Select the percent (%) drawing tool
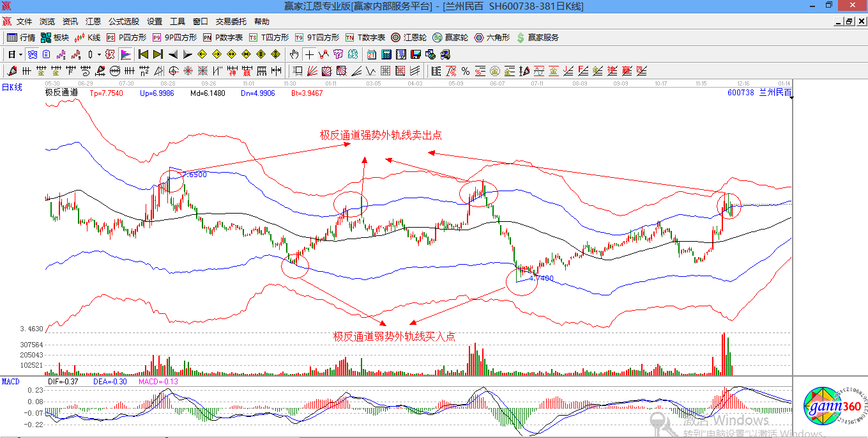Image resolution: width=868 pixels, height=438 pixels. (x=466, y=70)
